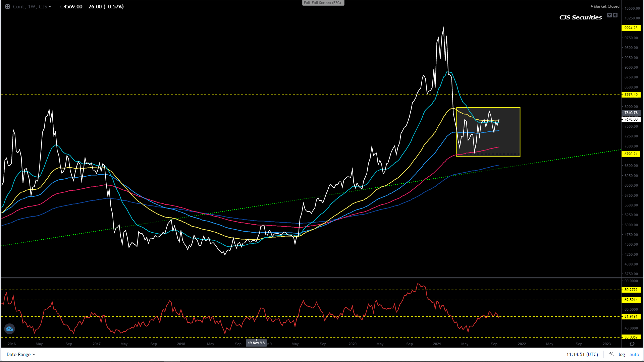The height and width of the screenshot is (362, 644).
Task: Click the expand legend plus icon
Action: (7, 6)
